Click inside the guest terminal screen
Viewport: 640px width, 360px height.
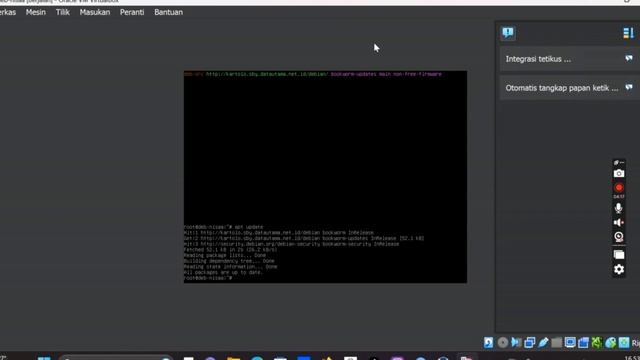point(325,177)
